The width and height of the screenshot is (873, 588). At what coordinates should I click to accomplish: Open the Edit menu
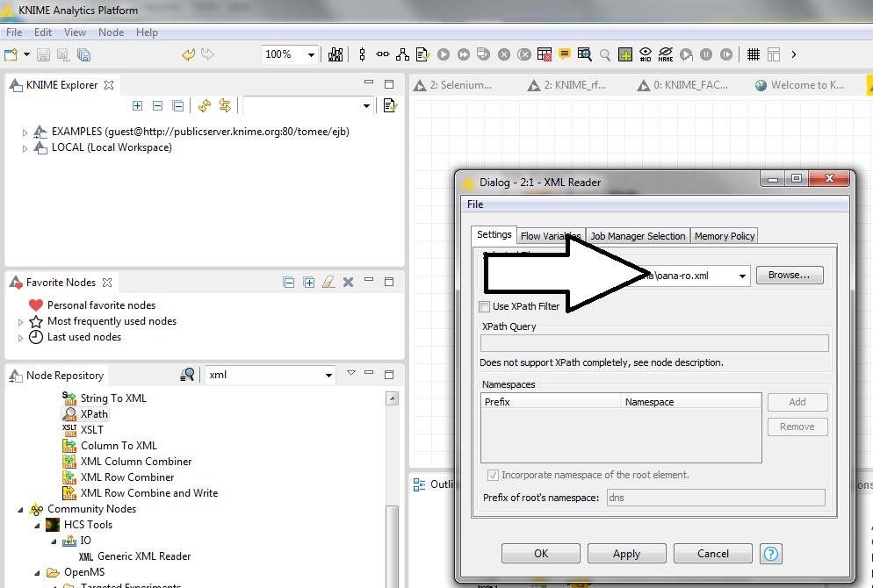pyautogui.click(x=43, y=32)
